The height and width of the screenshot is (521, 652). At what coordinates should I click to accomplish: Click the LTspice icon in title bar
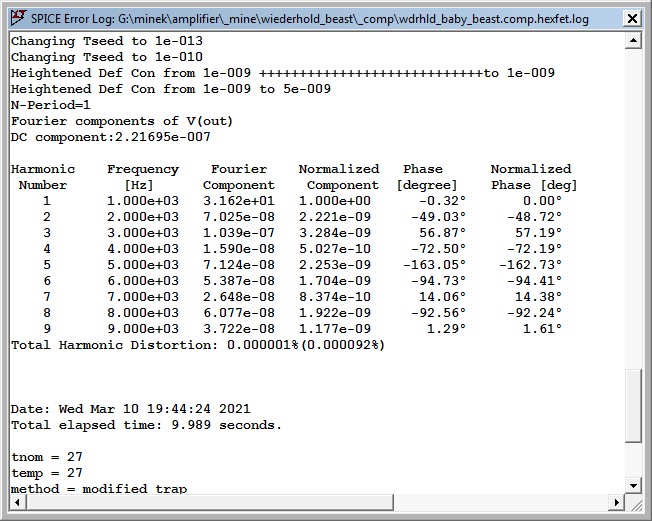coord(18,18)
